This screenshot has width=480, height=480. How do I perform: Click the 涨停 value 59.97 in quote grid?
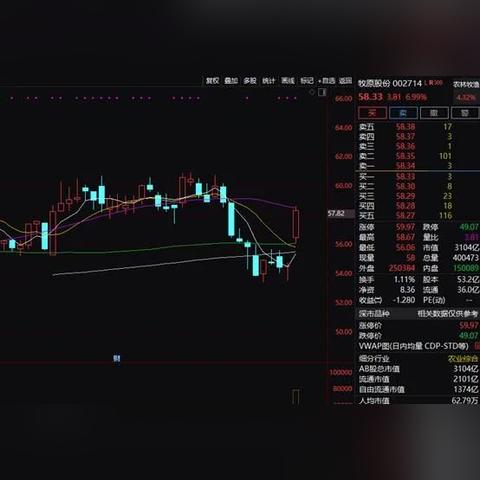pos(405,227)
